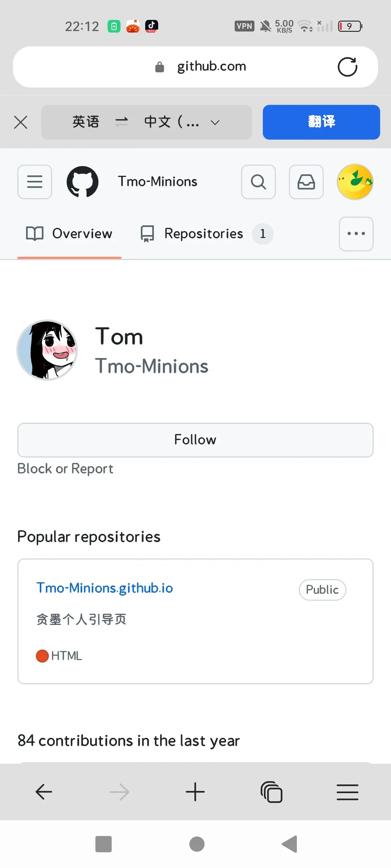
Task: Switch to the Repositories tab
Action: [206, 234]
